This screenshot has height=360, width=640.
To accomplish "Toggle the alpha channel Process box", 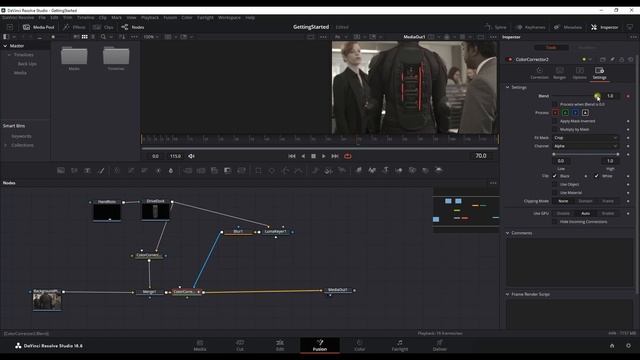I will click(x=585, y=113).
